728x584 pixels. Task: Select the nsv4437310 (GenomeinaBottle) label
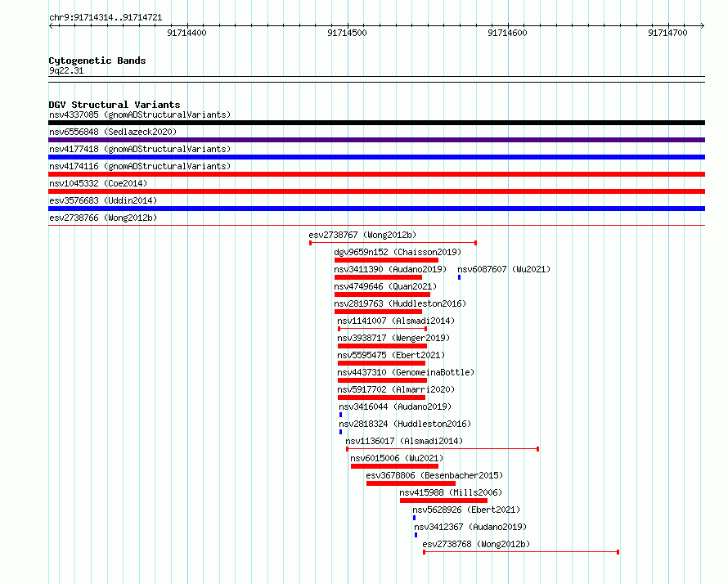pos(406,372)
